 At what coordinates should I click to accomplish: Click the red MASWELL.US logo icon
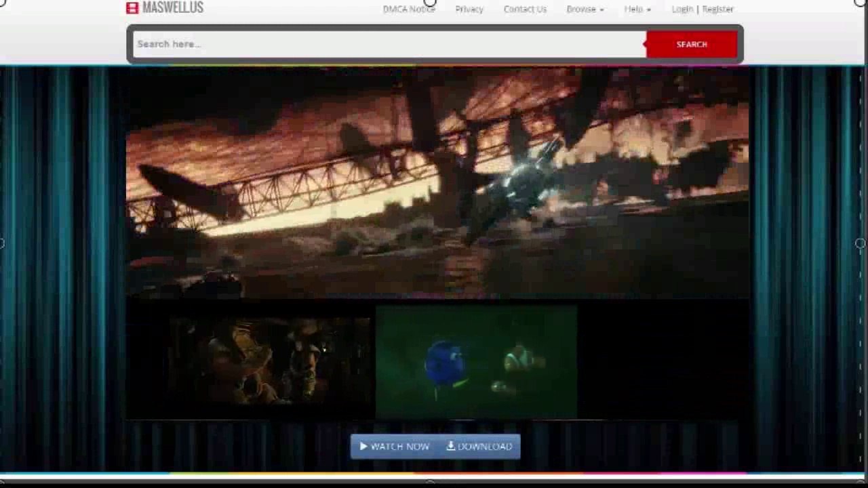pyautogui.click(x=132, y=7)
